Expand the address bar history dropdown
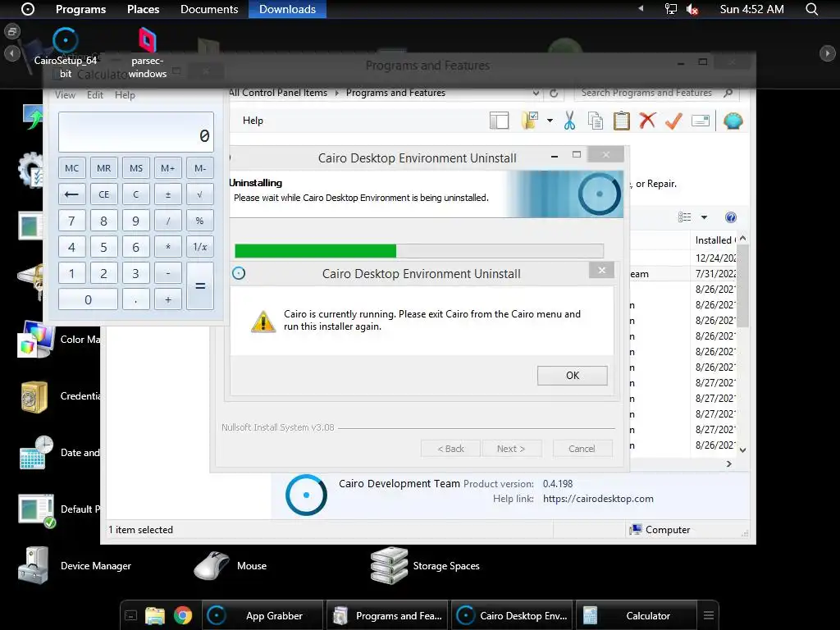The height and width of the screenshot is (630, 840). pos(536,94)
